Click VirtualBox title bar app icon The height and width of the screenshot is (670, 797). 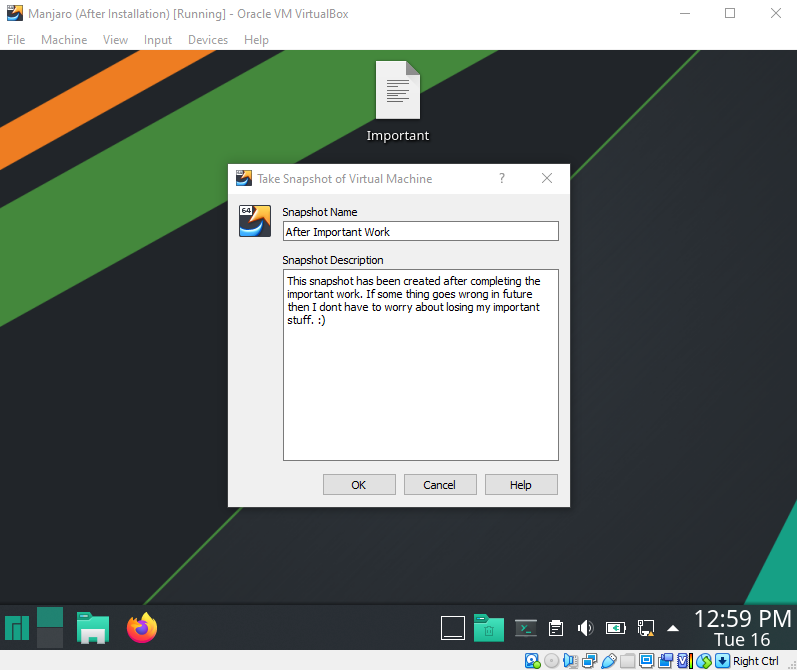click(x=14, y=13)
